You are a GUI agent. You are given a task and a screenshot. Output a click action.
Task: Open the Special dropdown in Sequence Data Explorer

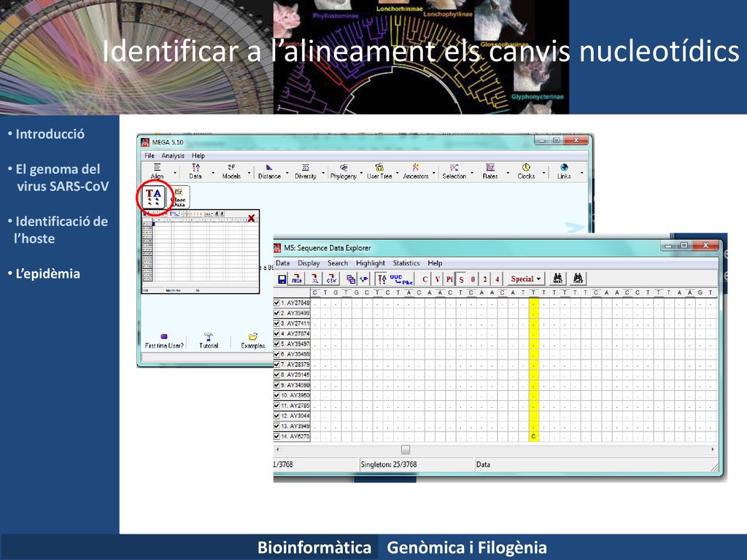pyautogui.click(x=525, y=279)
